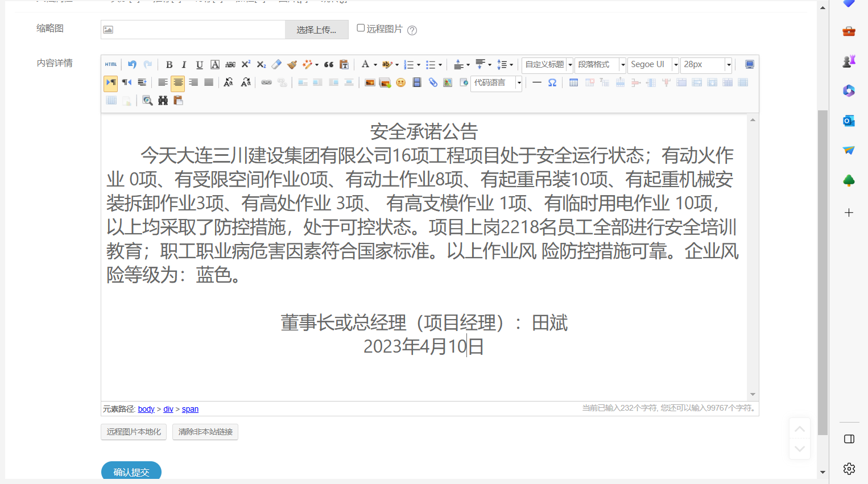
Task: Activate the format painter brush
Action: pos(292,64)
